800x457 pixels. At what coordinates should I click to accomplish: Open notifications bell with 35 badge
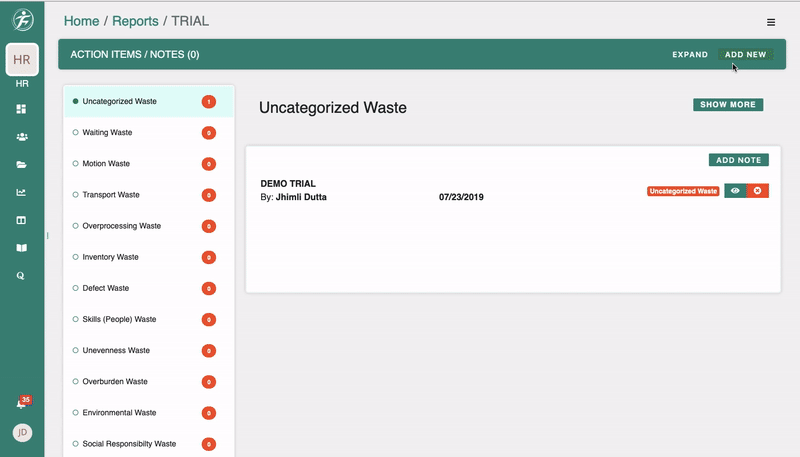pyautogui.click(x=21, y=403)
